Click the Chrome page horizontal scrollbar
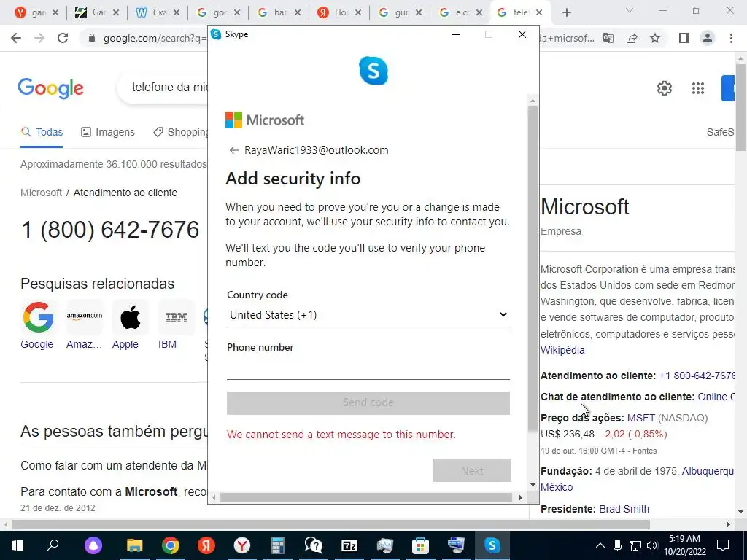Viewport: 747px width, 560px height. coord(331,524)
